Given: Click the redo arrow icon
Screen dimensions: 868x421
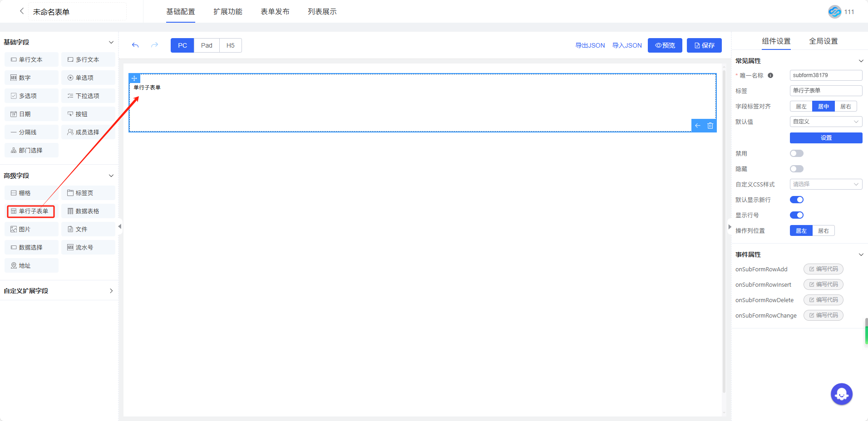Looking at the screenshot, I should click(x=154, y=45).
